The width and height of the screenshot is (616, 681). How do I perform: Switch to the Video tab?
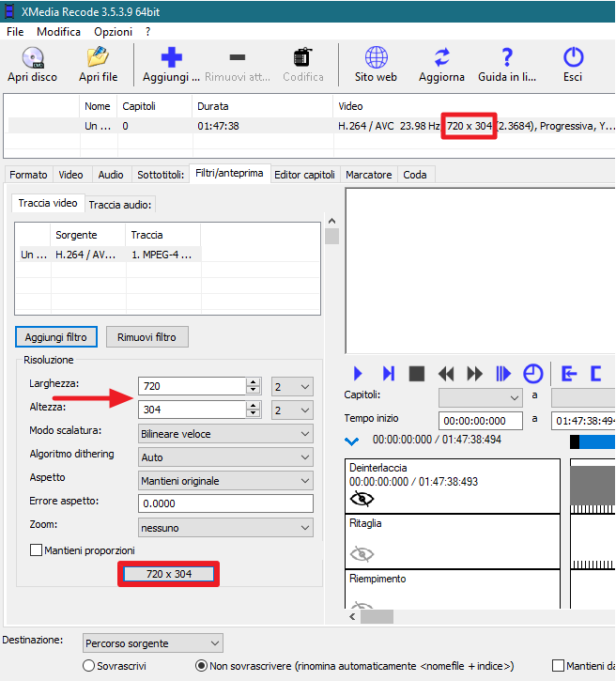tap(70, 175)
